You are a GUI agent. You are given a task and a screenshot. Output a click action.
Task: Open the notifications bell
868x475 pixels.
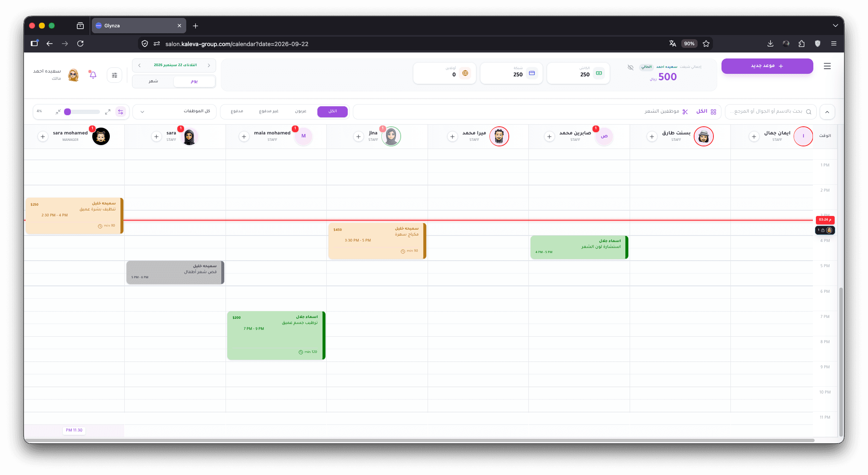coord(93,75)
